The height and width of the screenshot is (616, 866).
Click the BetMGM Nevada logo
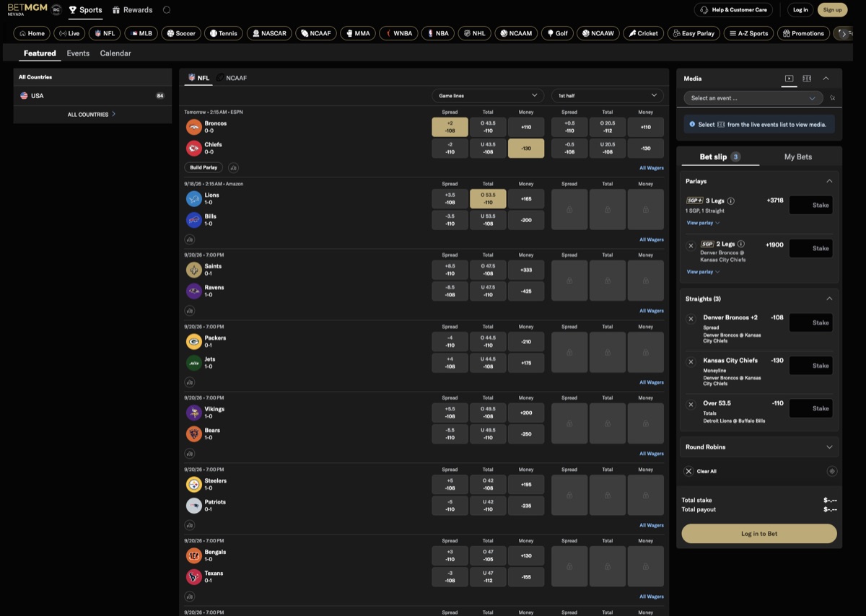[26, 9]
